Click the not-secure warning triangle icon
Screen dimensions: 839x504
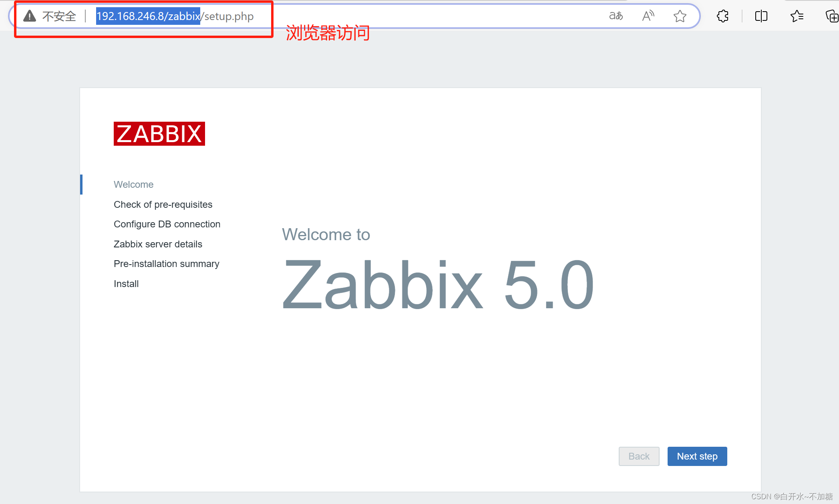coord(30,16)
